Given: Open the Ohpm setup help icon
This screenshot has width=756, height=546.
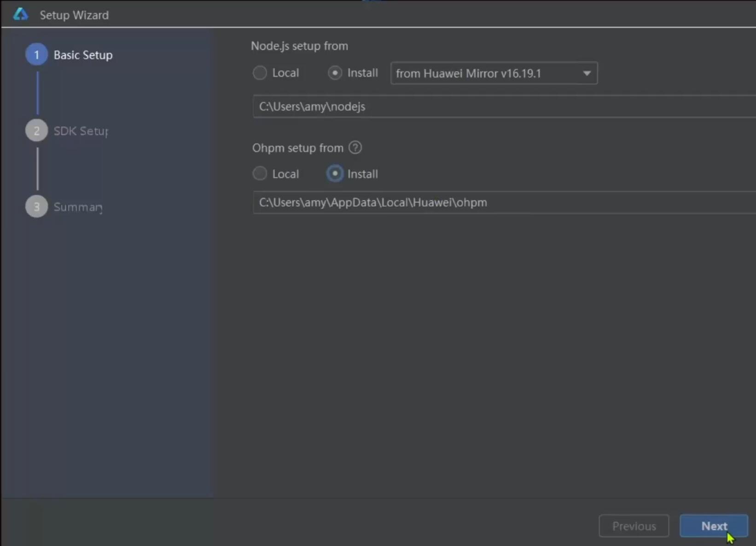Looking at the screenshot, I should tap(355, 148).
